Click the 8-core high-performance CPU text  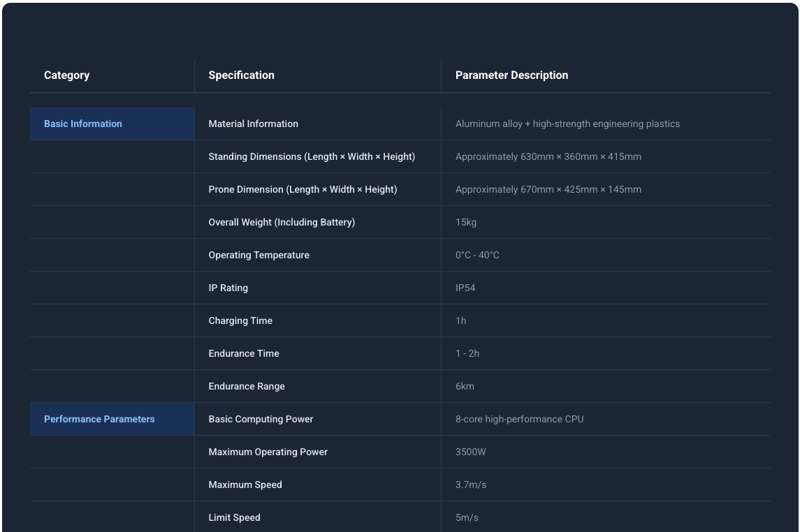click(x=519, y=419)
